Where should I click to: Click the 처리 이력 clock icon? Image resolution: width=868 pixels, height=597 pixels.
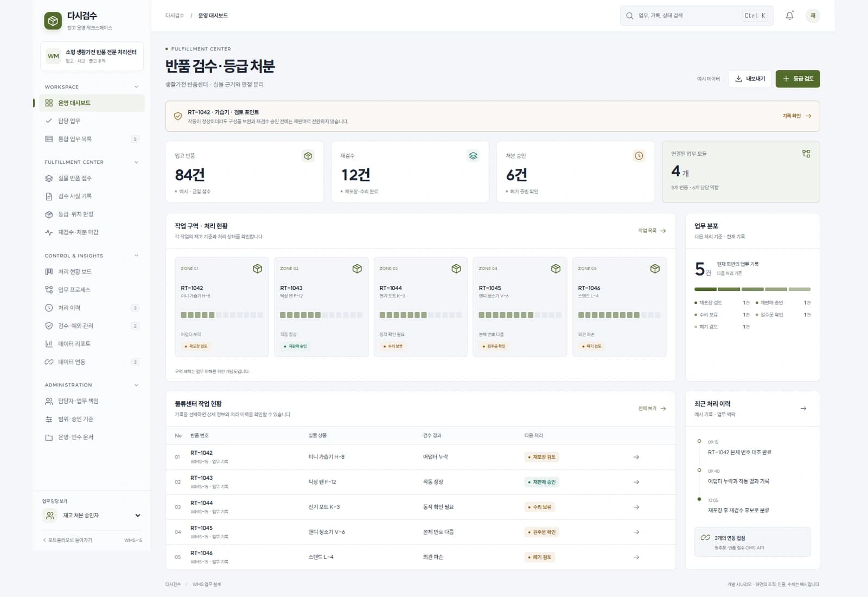(x=49, y=308)
